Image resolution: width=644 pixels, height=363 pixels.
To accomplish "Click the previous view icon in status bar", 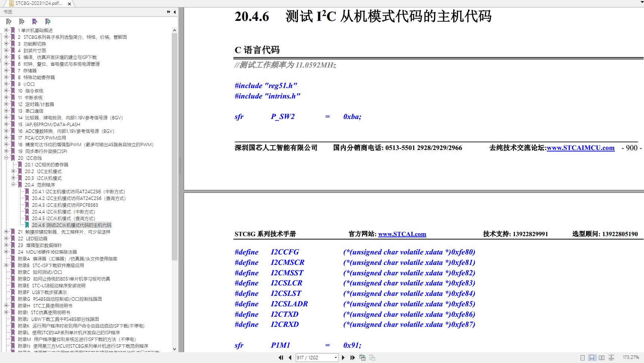I will pos(362,357).
